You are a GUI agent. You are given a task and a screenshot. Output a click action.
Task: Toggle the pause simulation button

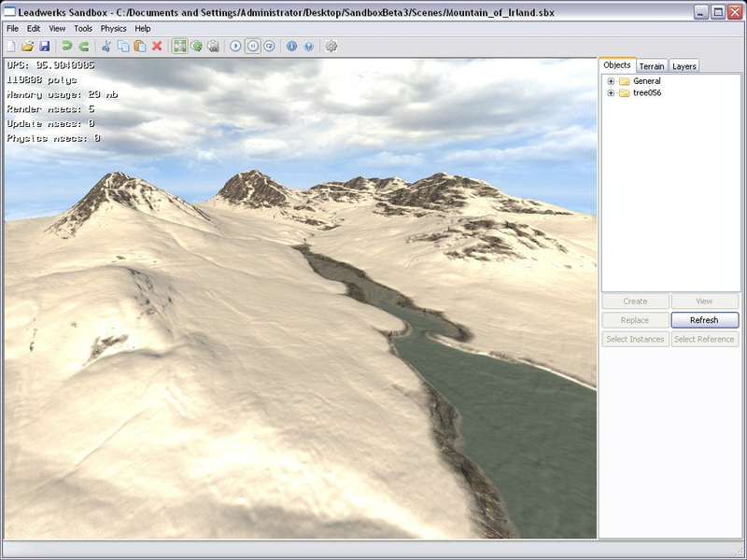[252, 46]
